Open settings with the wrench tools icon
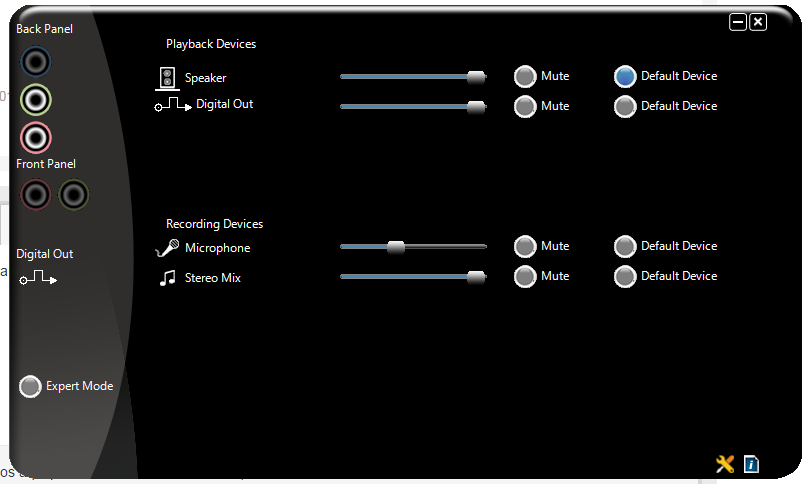Screen dimensions: 810x484 725,464
